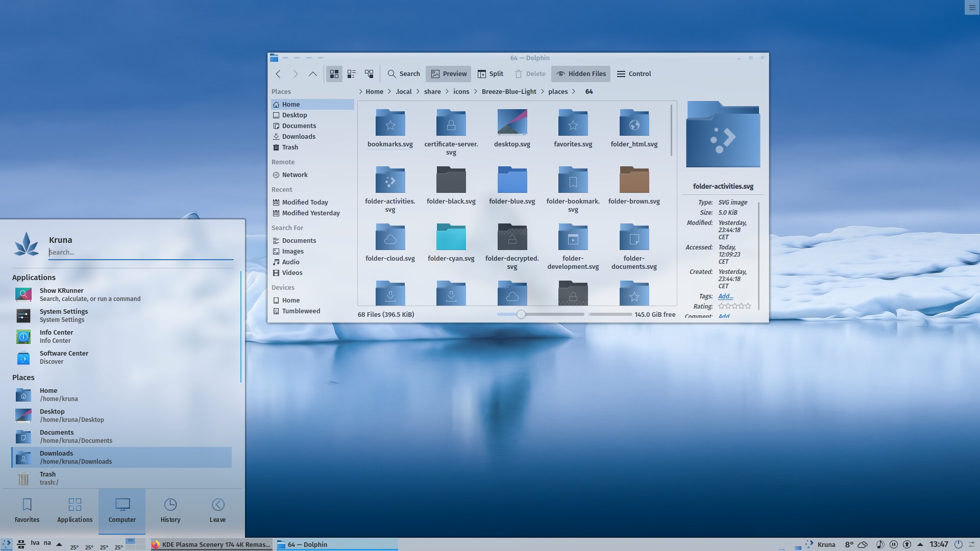Select certificate-server.svg icon

pyautogui.click(x=451, y=122)
